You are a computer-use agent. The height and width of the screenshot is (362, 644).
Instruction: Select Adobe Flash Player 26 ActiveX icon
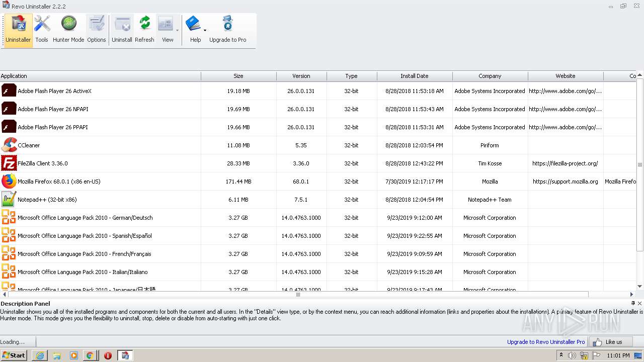[9, 91]
